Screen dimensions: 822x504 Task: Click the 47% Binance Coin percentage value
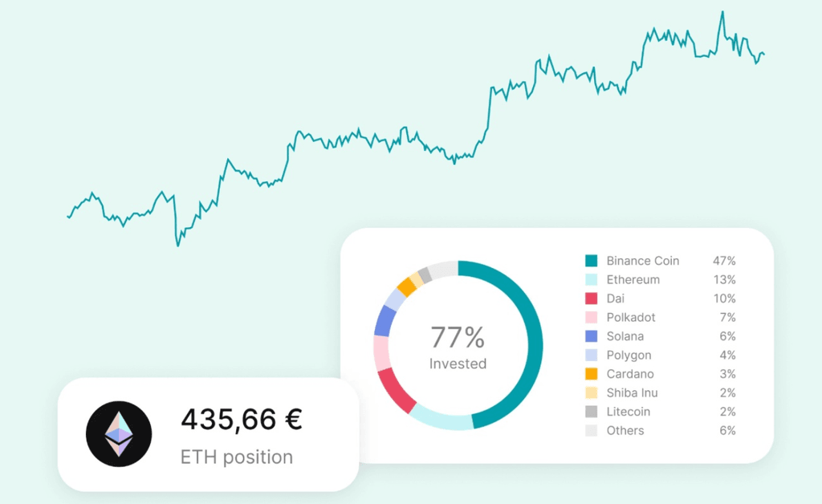(x=724, y=261)
